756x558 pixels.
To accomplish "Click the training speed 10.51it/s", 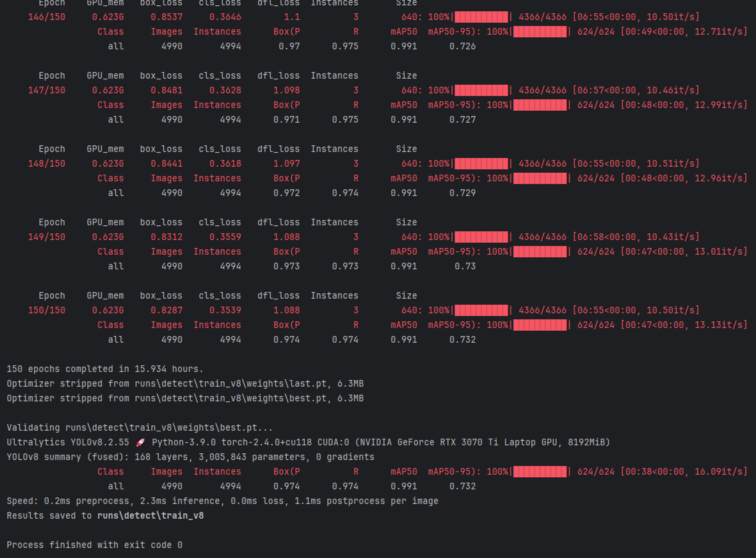I will pyautogui.click(x=671, y=163).
